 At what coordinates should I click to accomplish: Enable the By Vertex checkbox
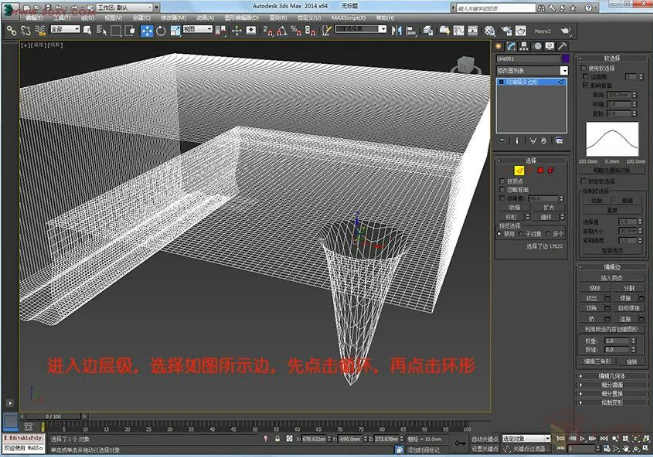point(501,181)
